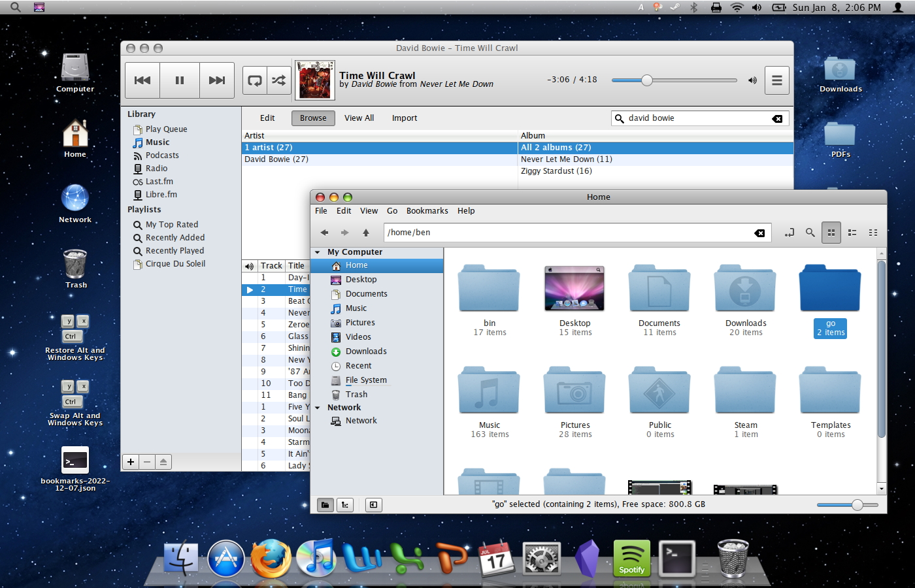The height and width of the screenshot is (588, 915).
Task: Select Music in Library sidebar
Action: click(158, 142)
